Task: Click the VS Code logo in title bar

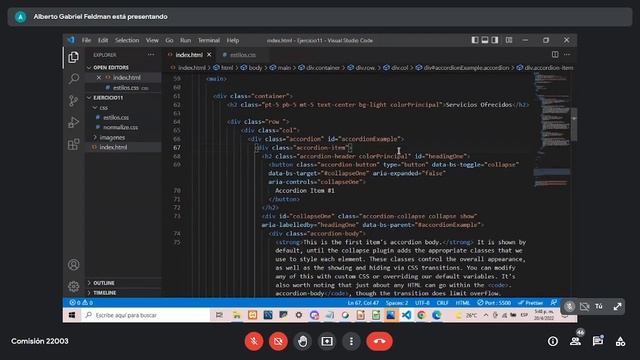Action: click(x=71, y=40)
